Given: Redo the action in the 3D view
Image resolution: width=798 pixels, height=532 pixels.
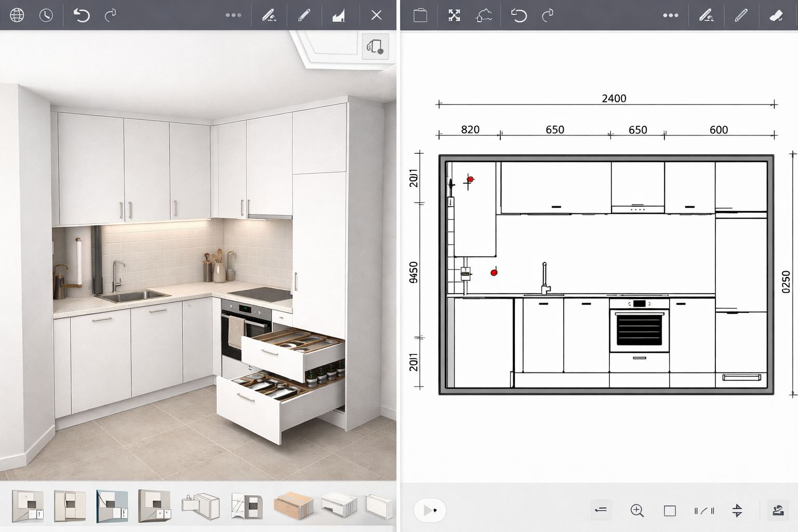Looking at the screenshot, I should [110, 15].
